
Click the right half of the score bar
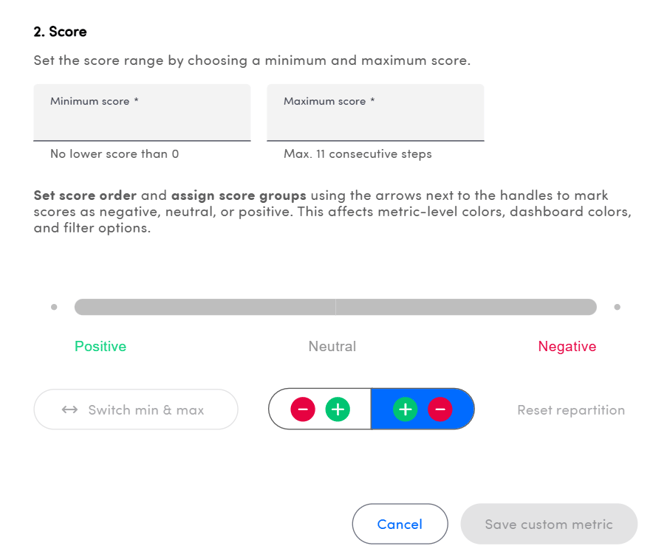point(466,307)
